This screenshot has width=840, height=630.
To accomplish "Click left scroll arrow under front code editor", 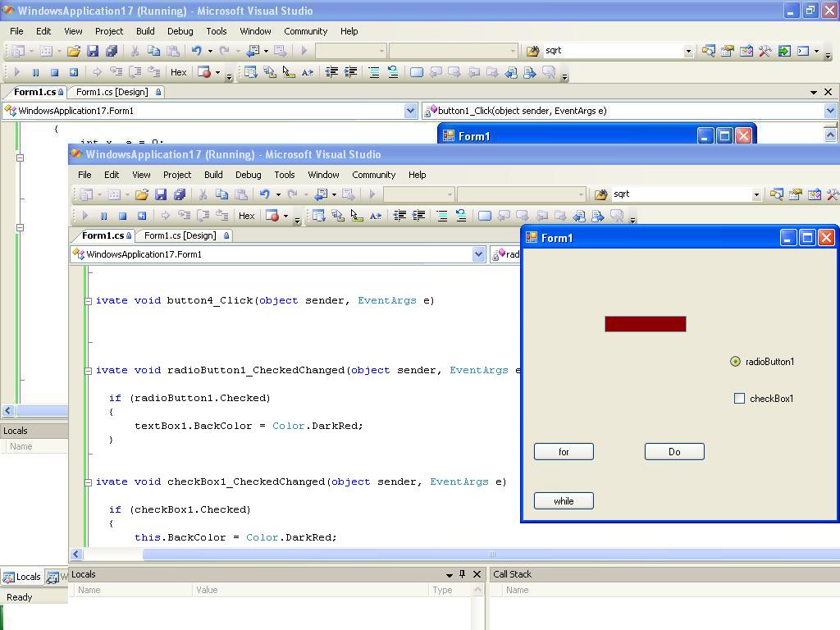I will (x=76, y=554).
